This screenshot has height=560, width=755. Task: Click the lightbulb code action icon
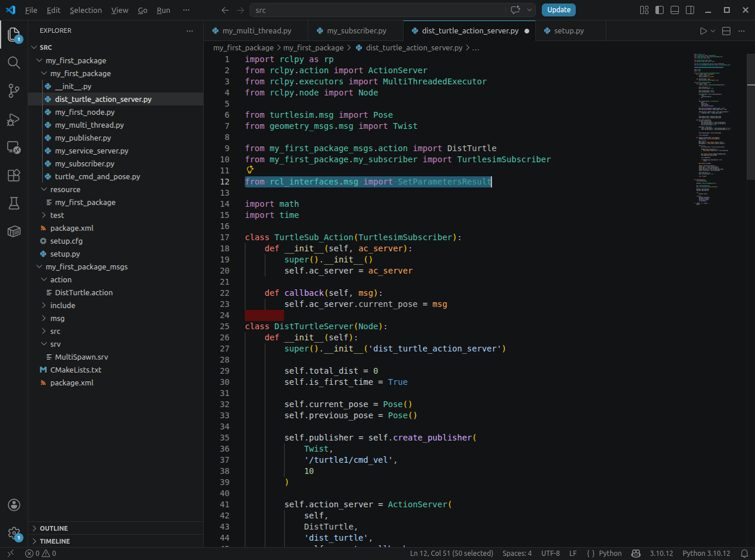click(250, 170)
